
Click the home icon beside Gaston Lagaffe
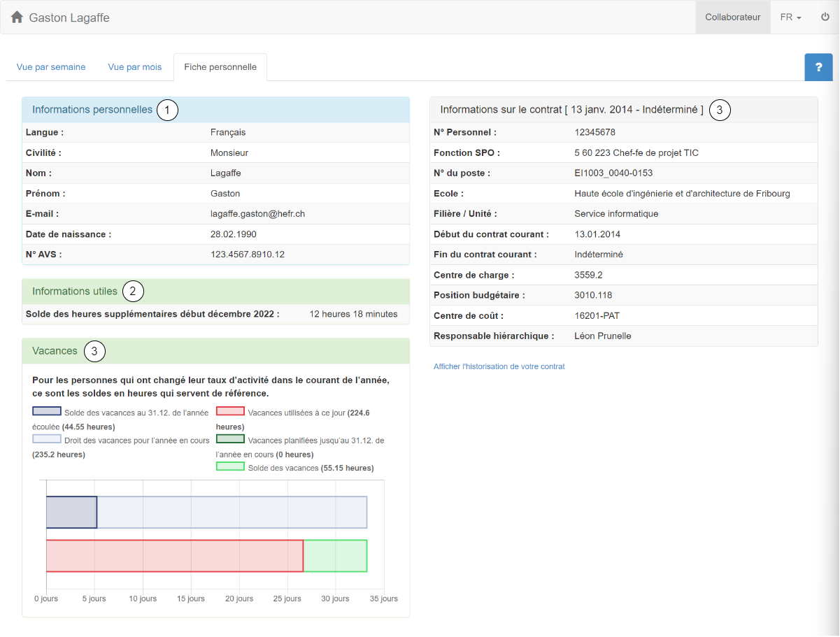[x=17, y=17]
